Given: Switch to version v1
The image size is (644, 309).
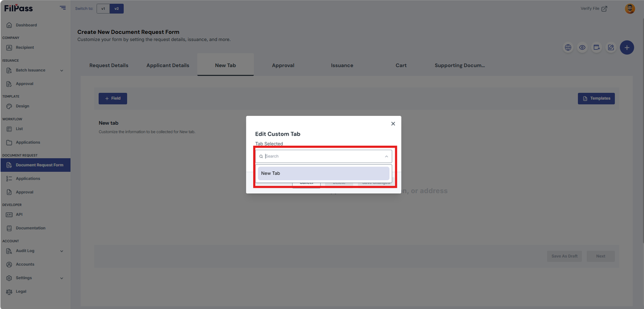Looking at the screenshot, I should [x=103, y=9].
